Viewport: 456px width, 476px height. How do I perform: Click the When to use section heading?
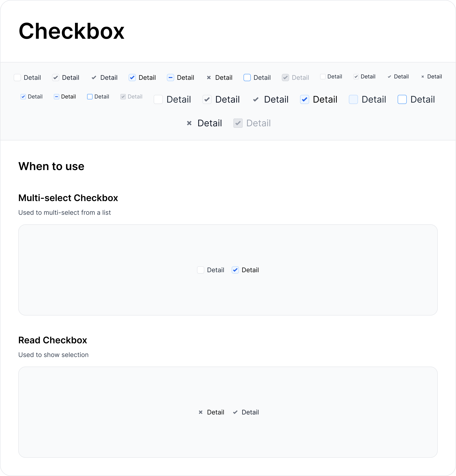point(51,166)
